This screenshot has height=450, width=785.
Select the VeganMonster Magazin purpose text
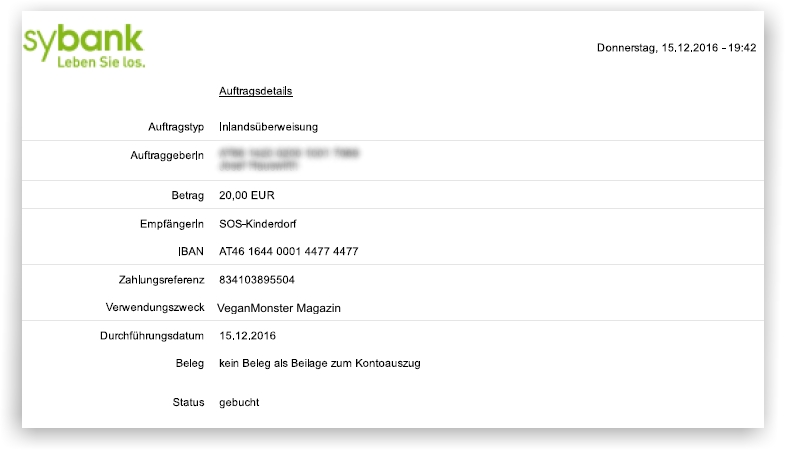[279, 308]
